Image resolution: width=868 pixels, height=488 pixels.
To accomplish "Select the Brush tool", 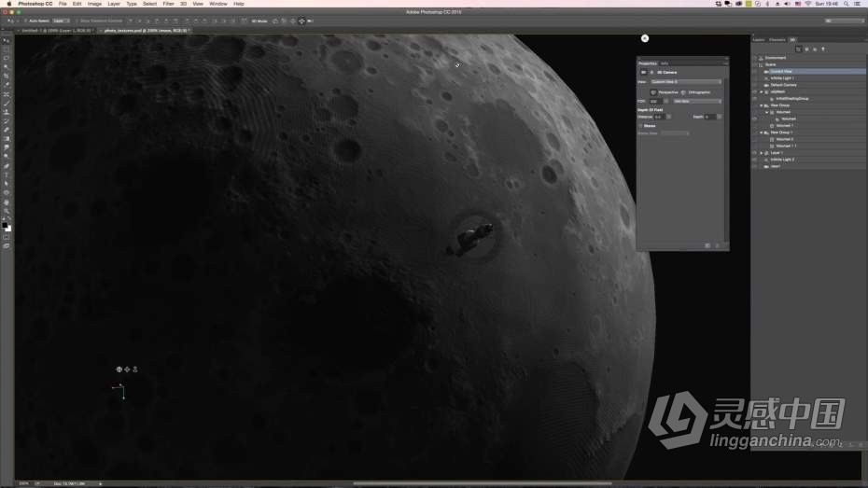I will [7, 103].
